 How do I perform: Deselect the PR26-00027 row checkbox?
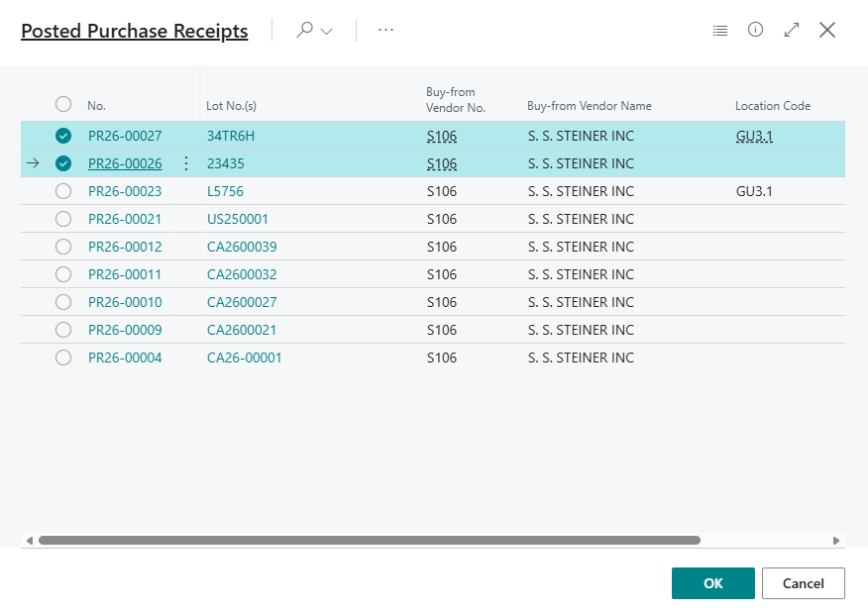pos(63,136)
